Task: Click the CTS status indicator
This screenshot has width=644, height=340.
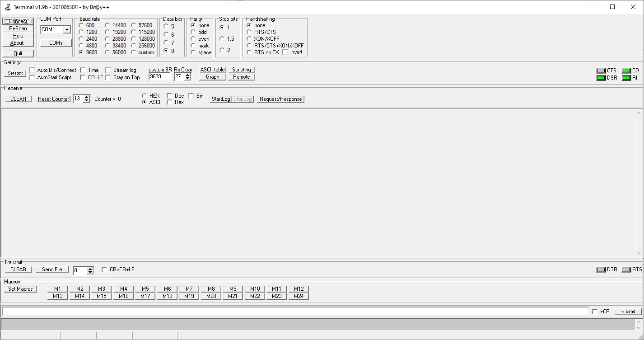Action: [601, 71]
